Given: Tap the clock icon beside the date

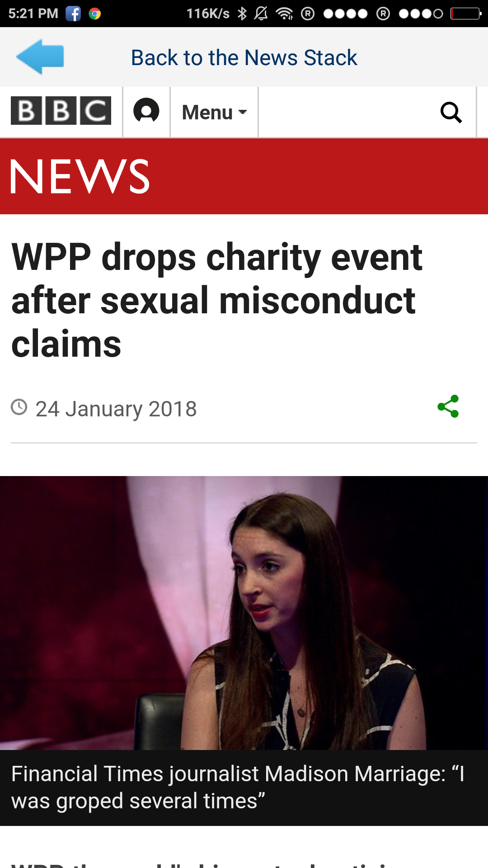Looking at the screenshot, I should (19, 407).
